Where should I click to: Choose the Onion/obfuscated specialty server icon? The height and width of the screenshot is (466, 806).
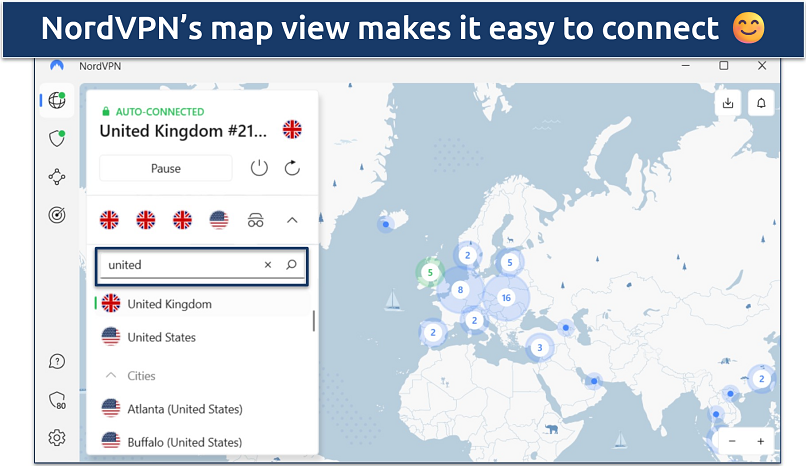255,220
